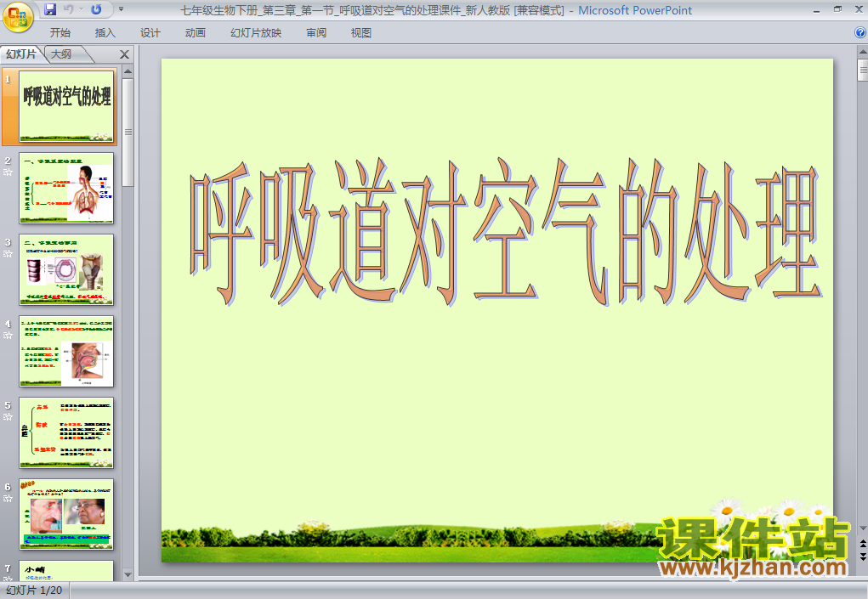
Task: Switch to the 审阅 ribbon tab
Action: point(316,33)
